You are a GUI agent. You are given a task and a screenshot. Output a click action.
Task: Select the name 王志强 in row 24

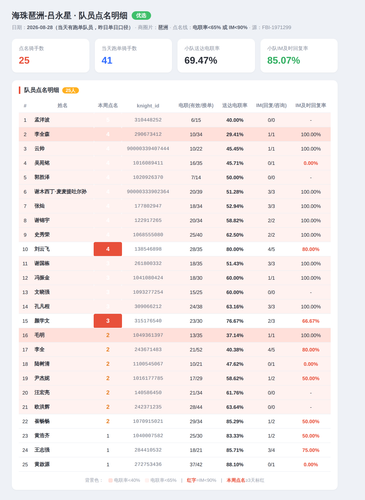tap(42, 450)
